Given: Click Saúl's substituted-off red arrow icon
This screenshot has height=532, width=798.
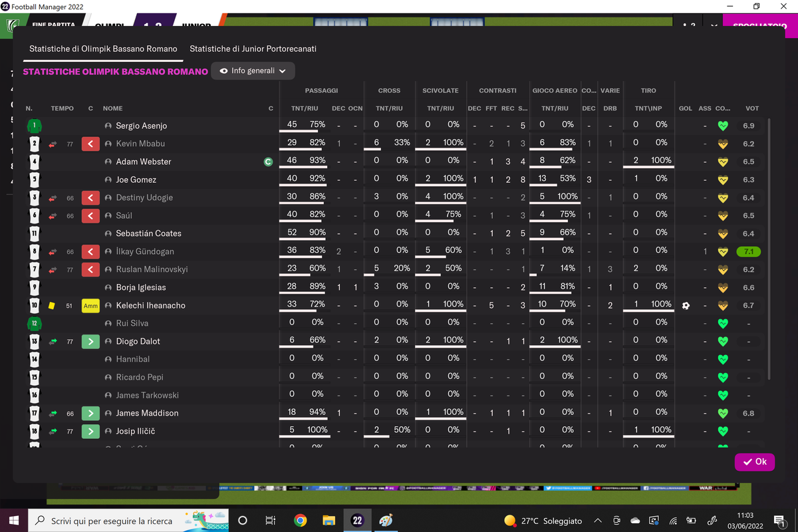Looking at the screenshot, I should tap(90, 215).
